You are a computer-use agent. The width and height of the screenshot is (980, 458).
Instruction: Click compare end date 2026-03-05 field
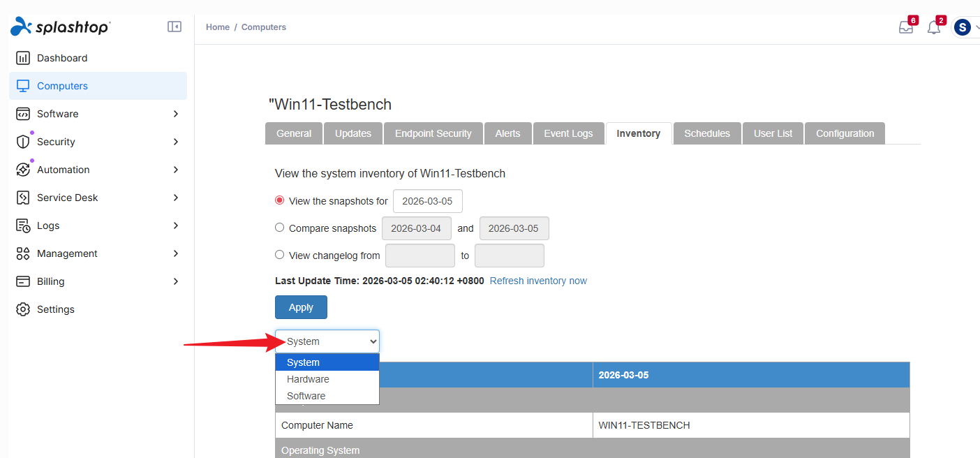click(514, 228)
